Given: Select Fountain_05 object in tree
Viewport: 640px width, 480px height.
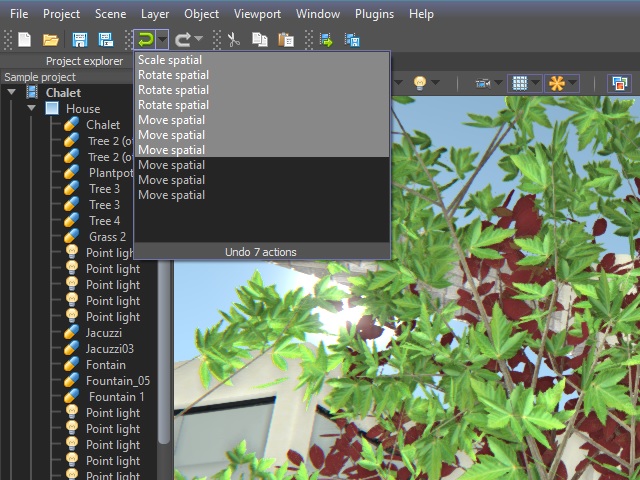Looking at the screenshot, I should pos(118,381).
